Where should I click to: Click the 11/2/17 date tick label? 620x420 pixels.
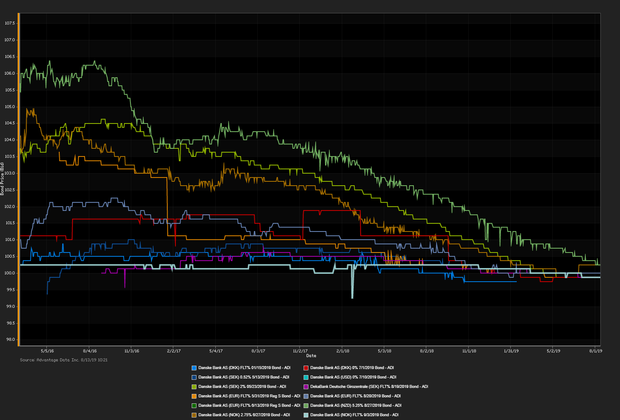pyautogui.click(x=301, y=351)
